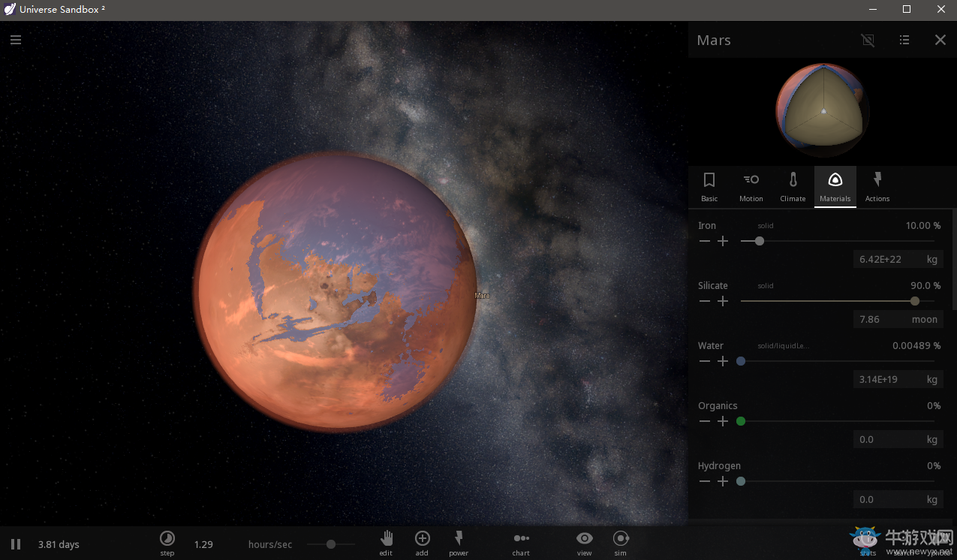Minimize the Universe Sandbox window

pyautogui.click(x=873, y=10)
